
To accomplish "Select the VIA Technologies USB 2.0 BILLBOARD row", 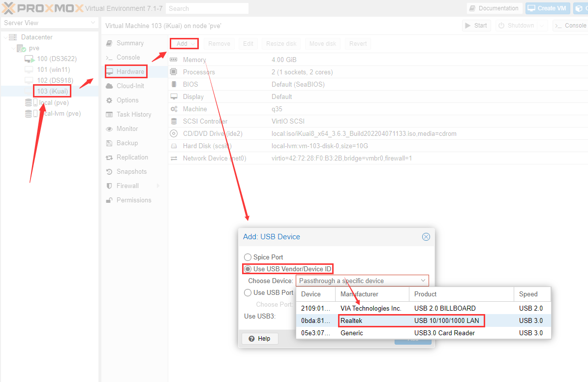I will [423, 308].
